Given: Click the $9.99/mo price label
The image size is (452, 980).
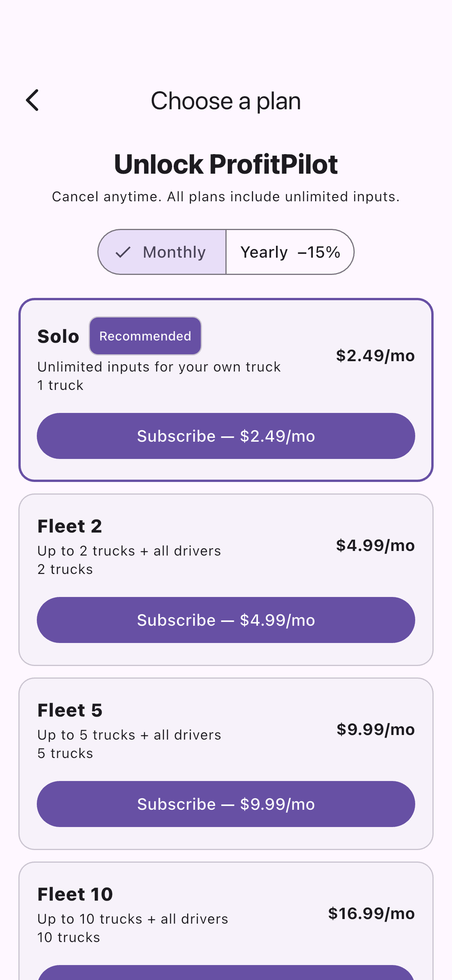Looking at the screenshot, I should click(376, 729).
